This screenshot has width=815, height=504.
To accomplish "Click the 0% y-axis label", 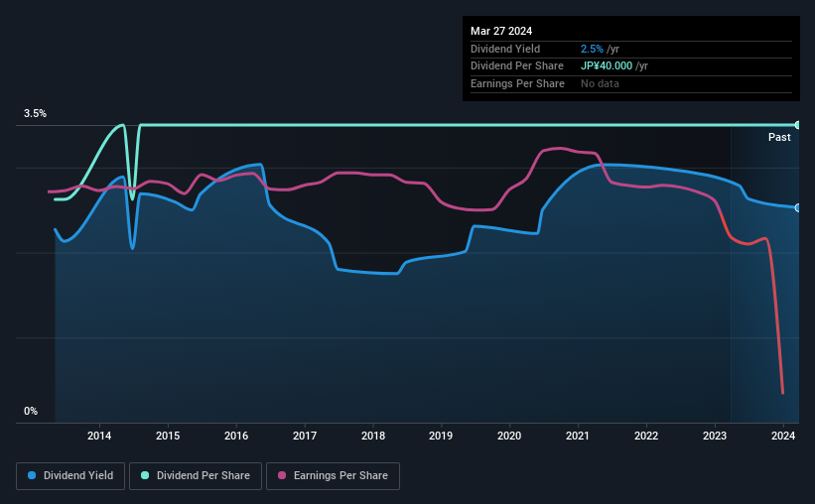I will tap(31, 411).
